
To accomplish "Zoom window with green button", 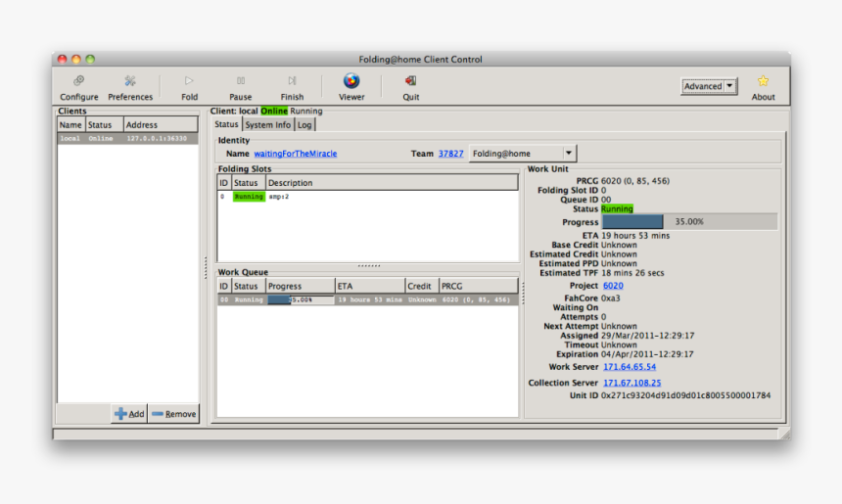I will pyautogui.click(x=90, y=59).
